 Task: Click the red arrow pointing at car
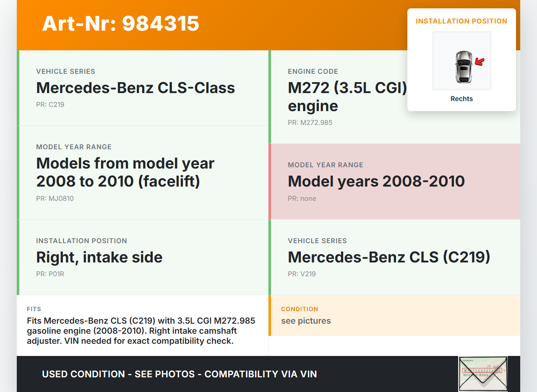coord(480,62)
